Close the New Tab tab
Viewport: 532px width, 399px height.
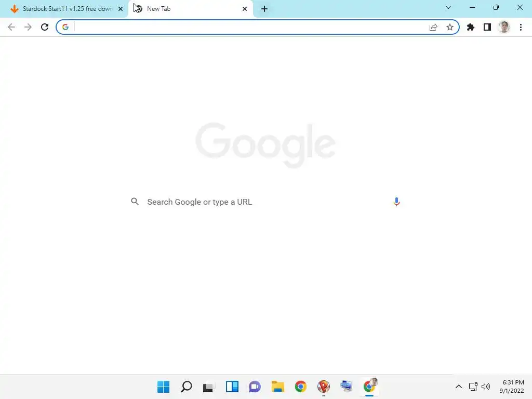point(245,9)
